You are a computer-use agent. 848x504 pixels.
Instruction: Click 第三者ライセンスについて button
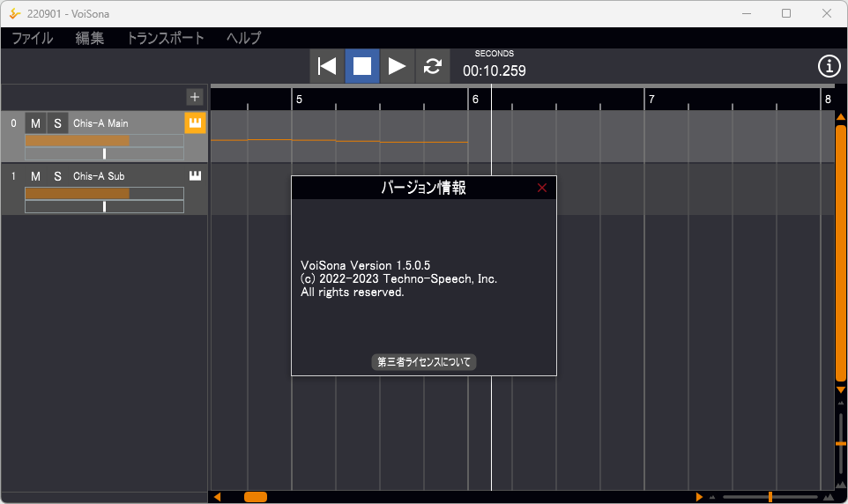pos(423,362)
